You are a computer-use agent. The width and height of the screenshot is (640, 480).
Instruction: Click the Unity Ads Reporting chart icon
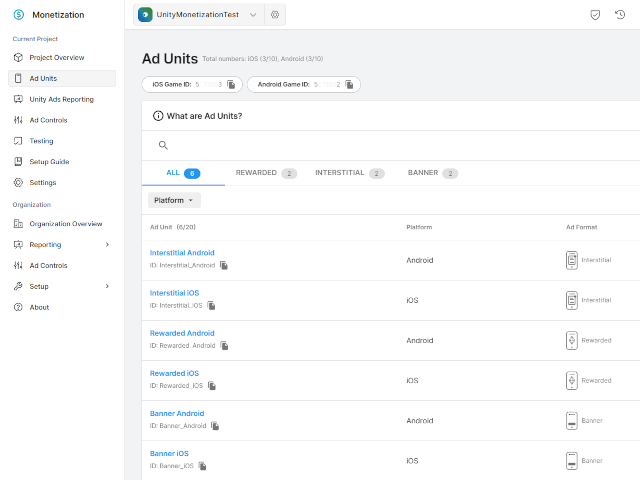point(18,99)
